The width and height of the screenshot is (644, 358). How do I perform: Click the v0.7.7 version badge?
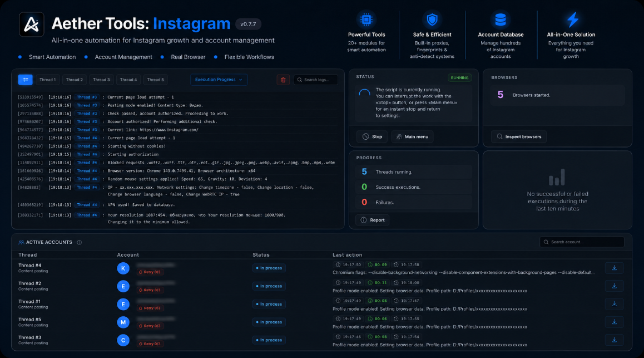[248, 24]
